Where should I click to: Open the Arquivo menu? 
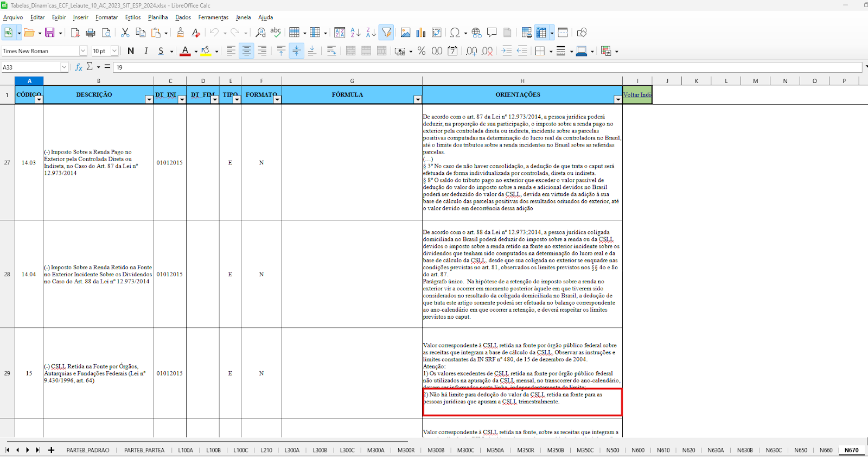pyautogui.click(x=13, y=17)
